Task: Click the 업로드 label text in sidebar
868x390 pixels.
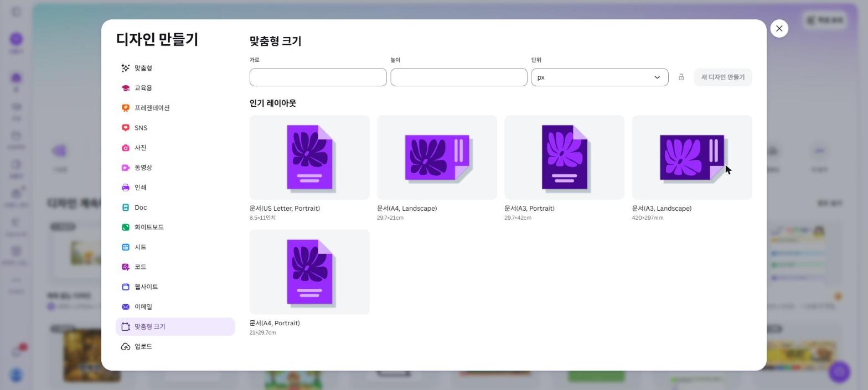Action: (143, 347)
